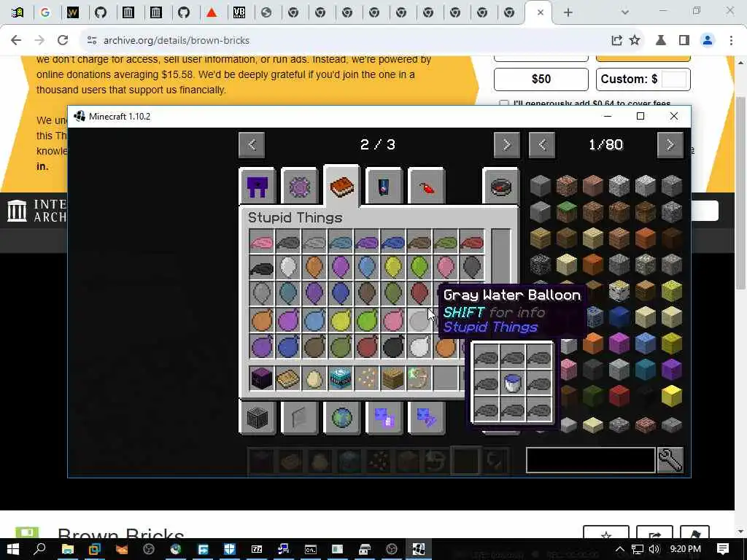The image size is (747, 560).
Task: Go to next JEI item list page
Action: pyautogui.click(x=670, y=145)
